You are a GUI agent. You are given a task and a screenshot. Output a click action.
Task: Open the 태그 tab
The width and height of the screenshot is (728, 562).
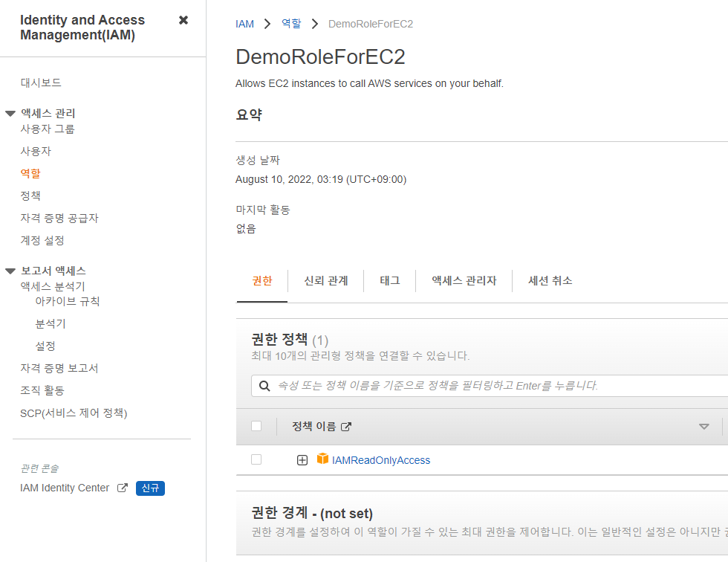pos(389,280)
